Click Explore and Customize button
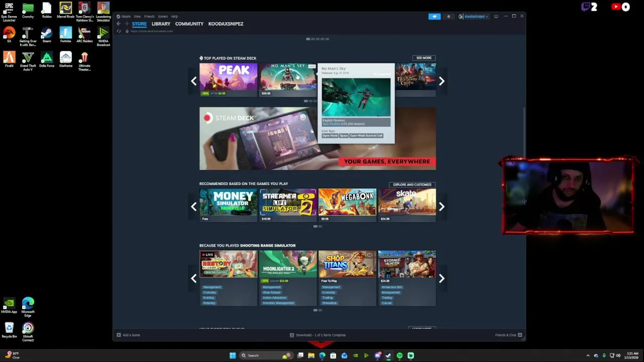 [x=412, y=185]
